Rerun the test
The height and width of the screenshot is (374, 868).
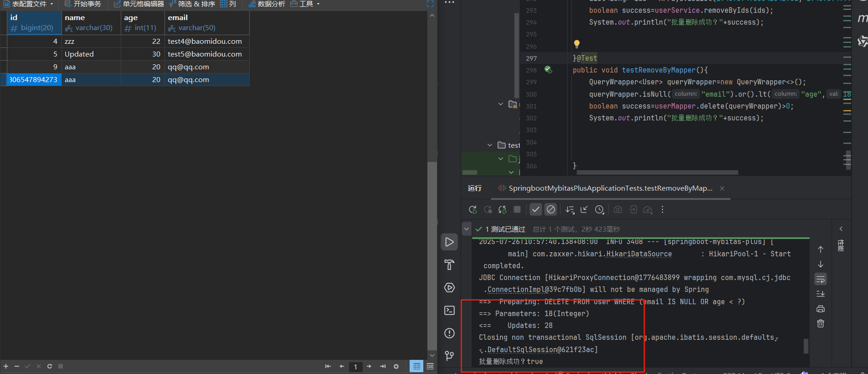(x=473, y=210)
